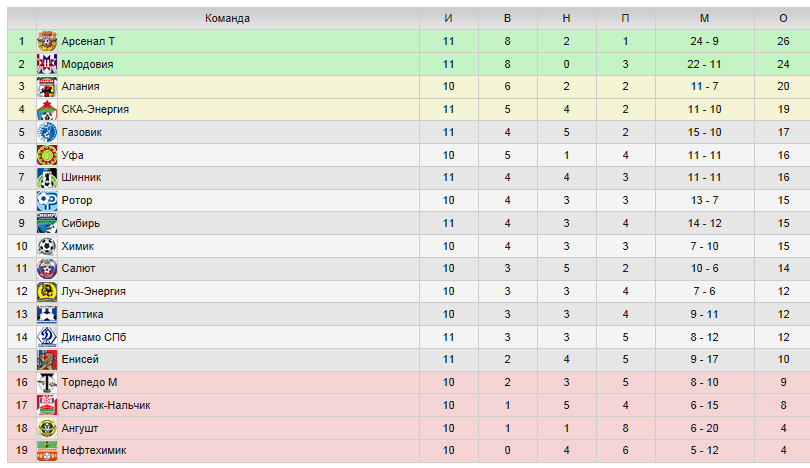Select the Ротор club logo

click(x=47, y=200)
